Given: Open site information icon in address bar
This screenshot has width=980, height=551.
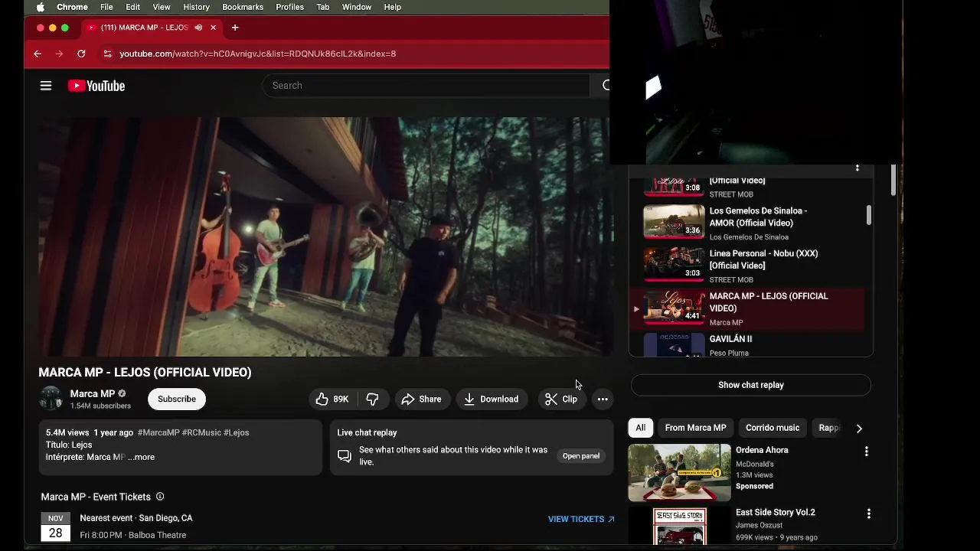Looking at the screenshot, I should click(107, 54).
